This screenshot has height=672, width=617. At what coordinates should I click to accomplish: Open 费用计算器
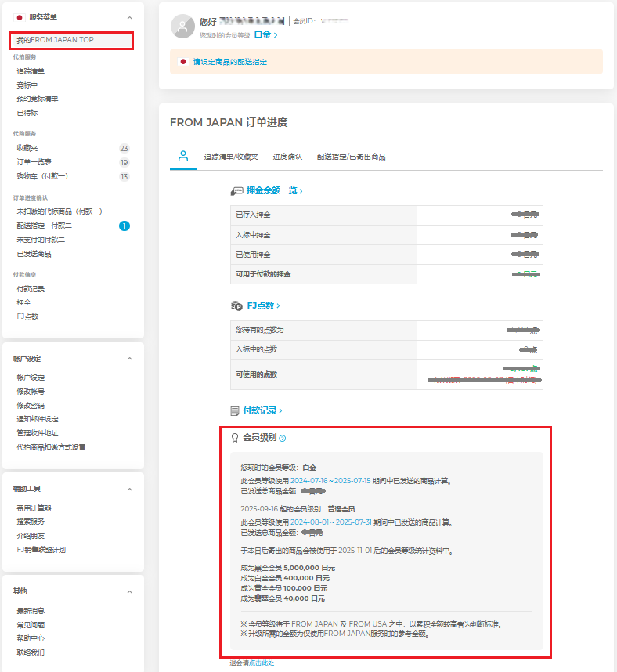pyautogui.click(x=34, y=508)
